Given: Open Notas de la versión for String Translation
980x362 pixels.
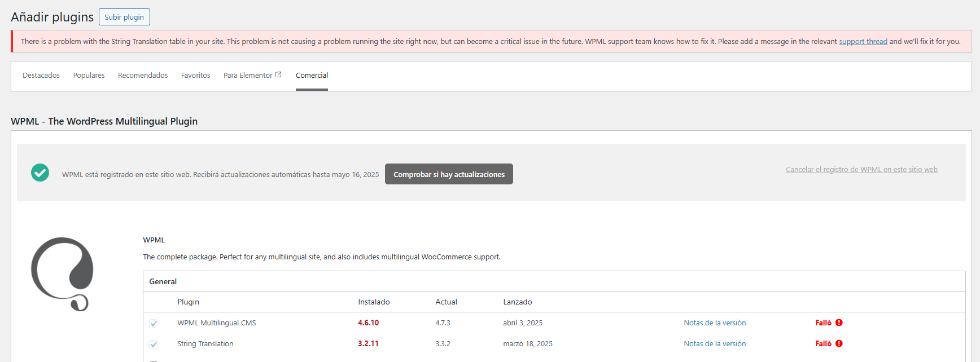Looking at the screenshot, I should [x=715, y=344].
